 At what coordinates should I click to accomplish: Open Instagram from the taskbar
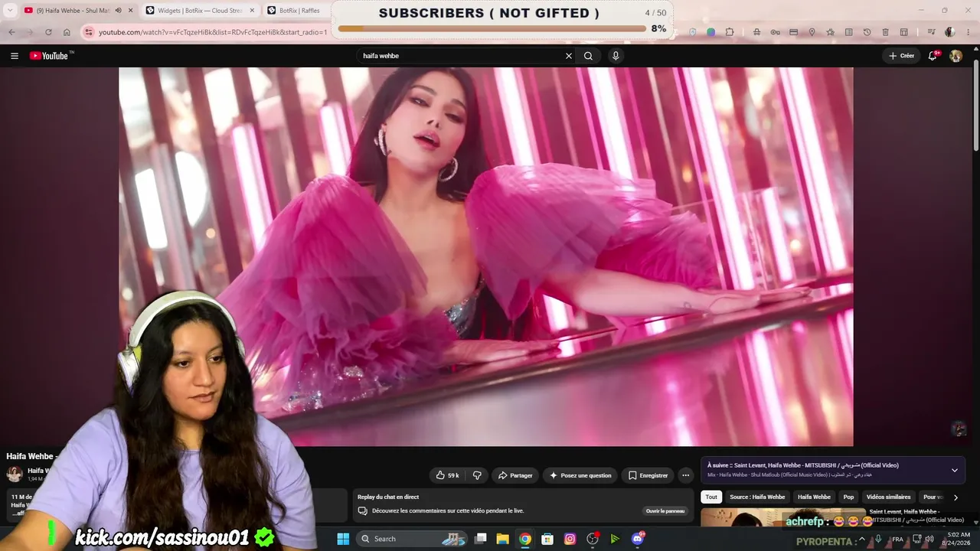coord(570,539)
